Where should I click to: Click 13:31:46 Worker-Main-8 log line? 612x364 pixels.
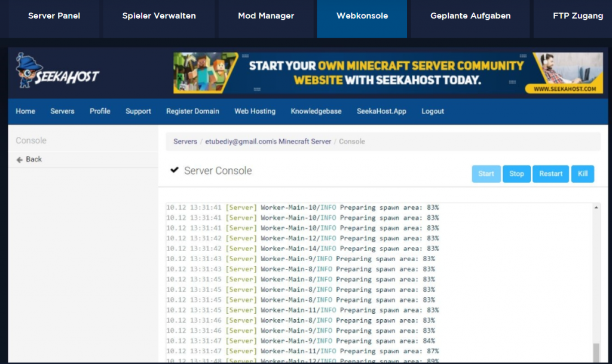coord(301,320)
